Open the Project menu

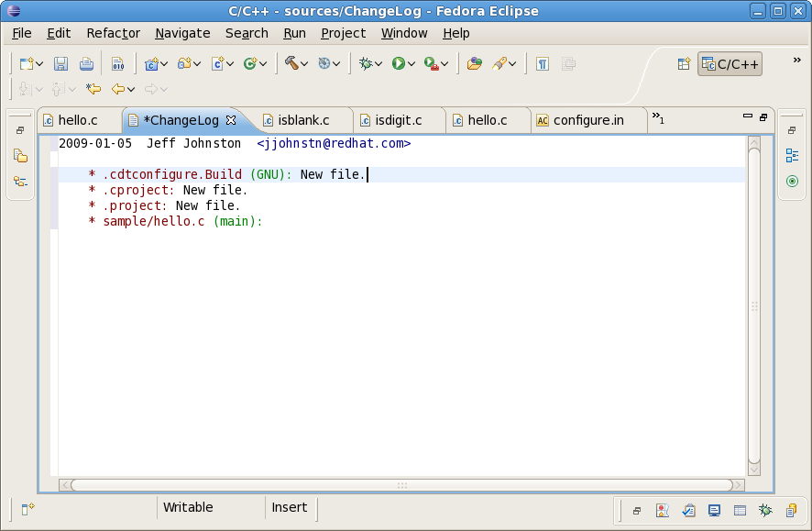click(344, 33)
